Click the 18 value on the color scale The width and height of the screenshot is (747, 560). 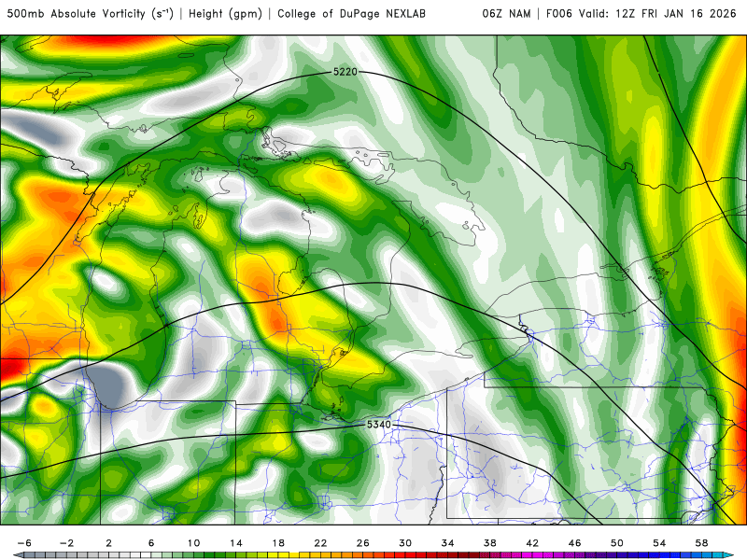(x=278, y=543)
